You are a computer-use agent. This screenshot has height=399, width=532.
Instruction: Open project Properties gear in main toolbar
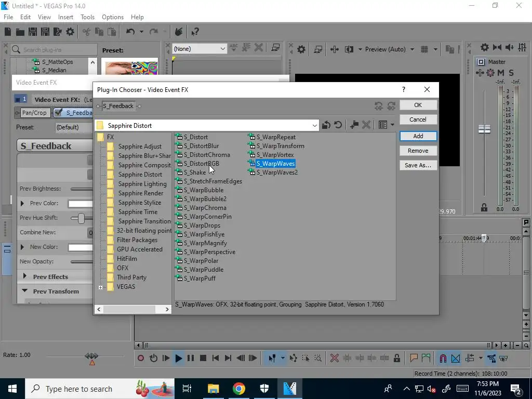(x=70, y=32)
